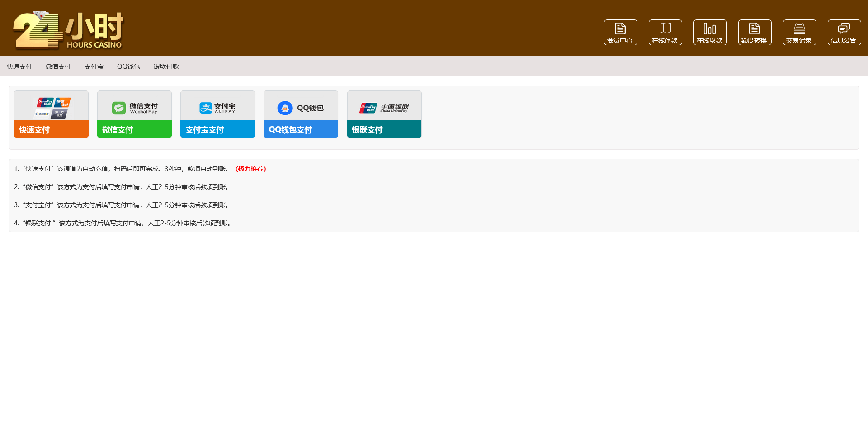Click the 24小时 Hours Casino logo
The image size is (868, 438).
pyautogui.click(x=68, y=30)
